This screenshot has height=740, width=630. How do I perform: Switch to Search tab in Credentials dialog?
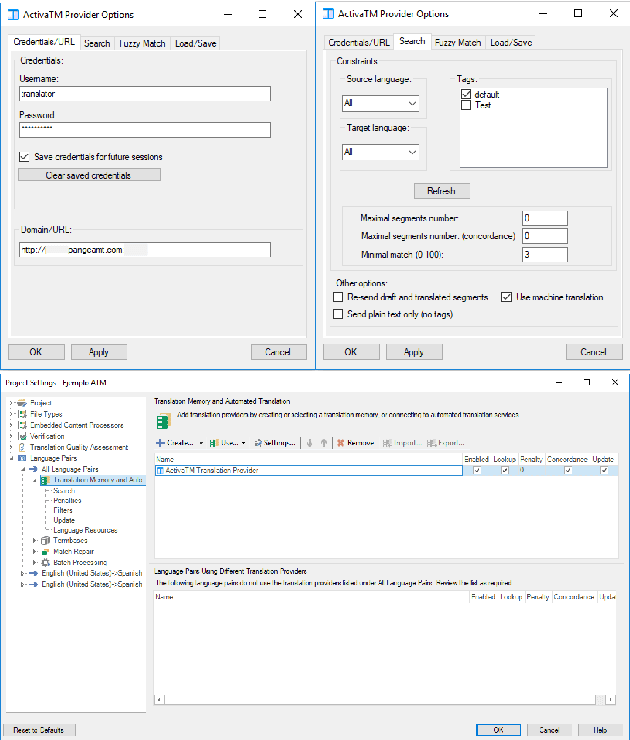tap(97, 43)
